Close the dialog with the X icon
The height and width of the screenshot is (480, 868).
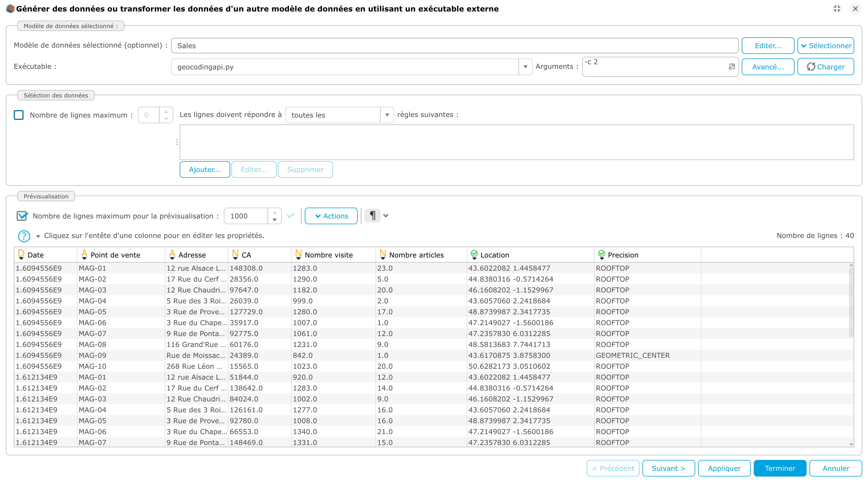click(855, 9)
